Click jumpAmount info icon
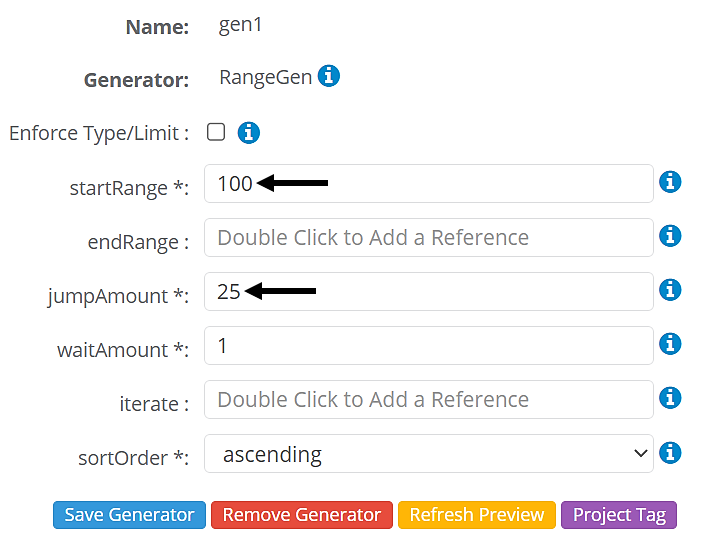 (x=671, y=290)
